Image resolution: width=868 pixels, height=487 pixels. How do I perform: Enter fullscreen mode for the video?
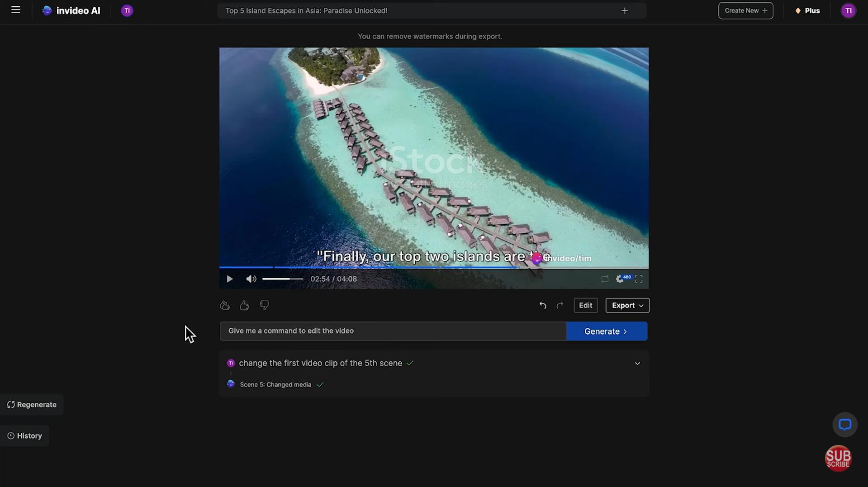point(638,279)
